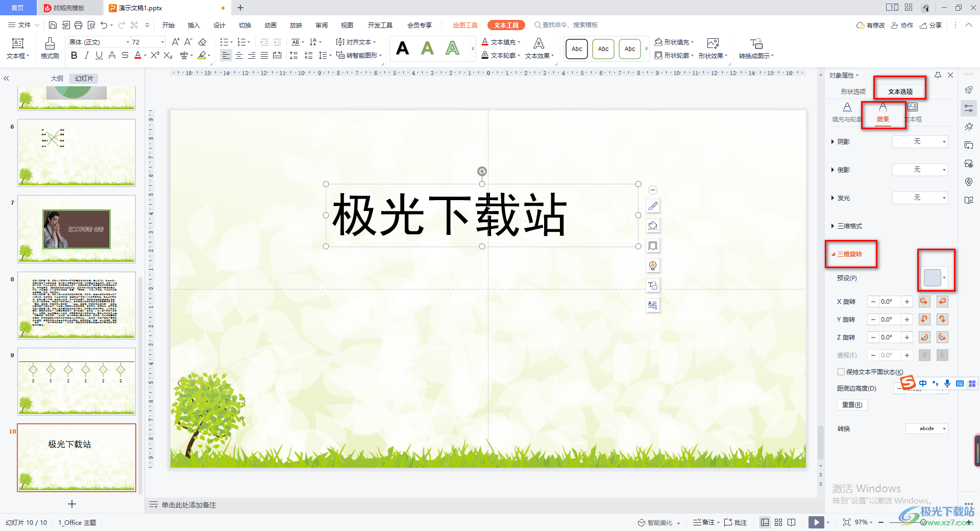Pin the object properties pane

point(938,75)
